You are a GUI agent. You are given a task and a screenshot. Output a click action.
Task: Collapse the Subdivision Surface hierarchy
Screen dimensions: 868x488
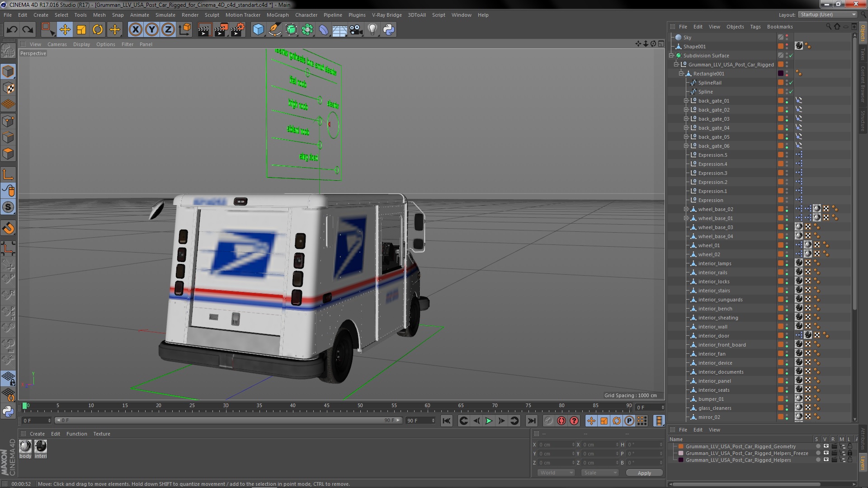[671, 56]
